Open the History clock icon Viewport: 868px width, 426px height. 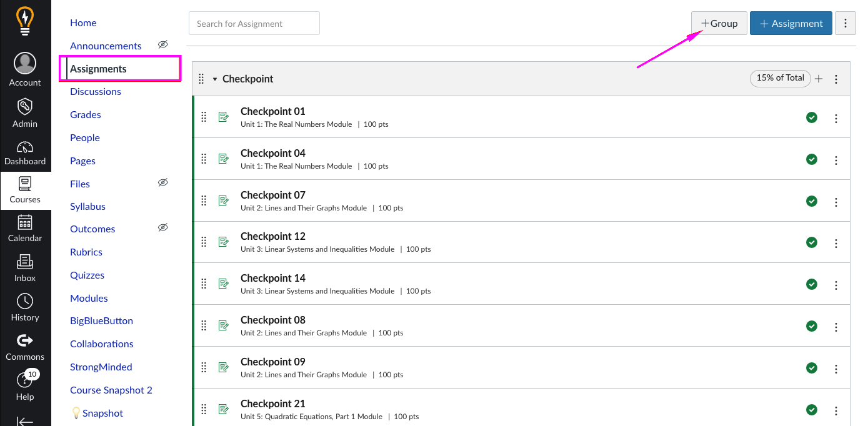pyautogui.click(x=25, y=301)
